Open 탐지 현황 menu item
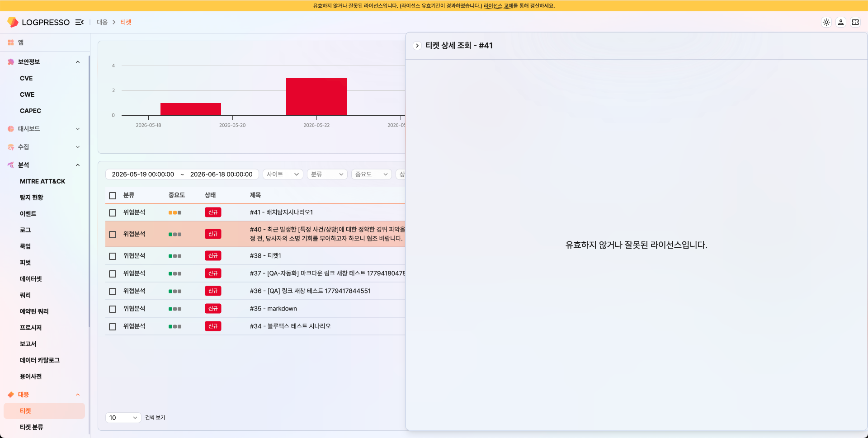The image size is (868, 438). pyautogui.click(x=32, y=198)
